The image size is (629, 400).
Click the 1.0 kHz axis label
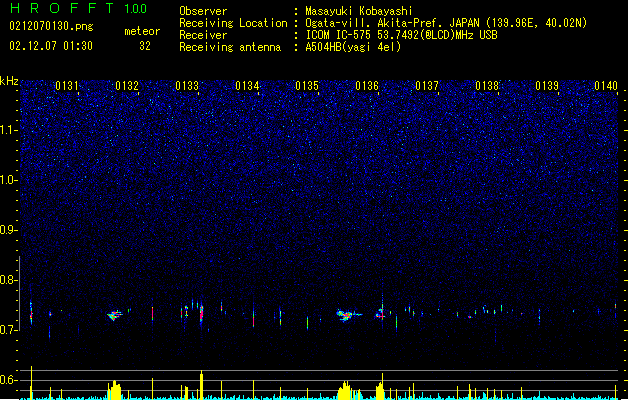tap(9, 180)
